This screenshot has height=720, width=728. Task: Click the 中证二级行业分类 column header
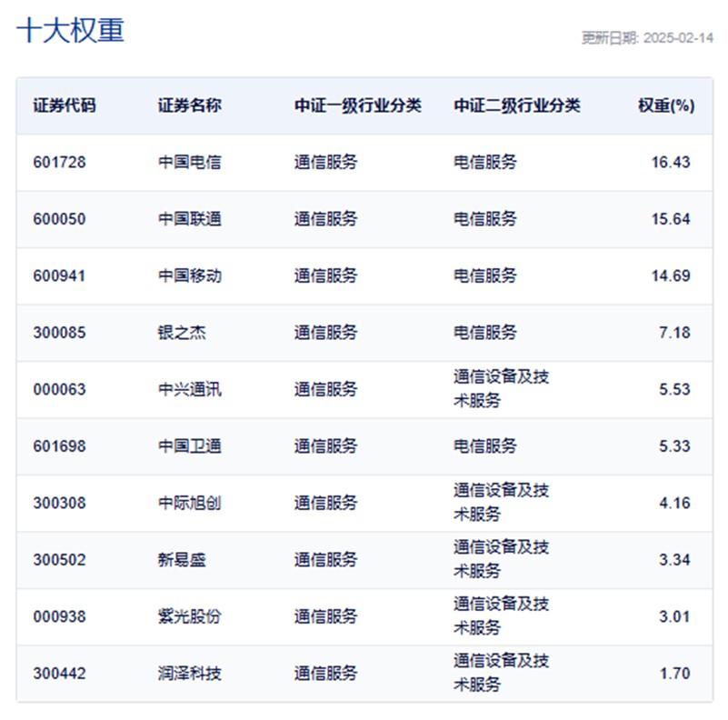pos(517,105)
